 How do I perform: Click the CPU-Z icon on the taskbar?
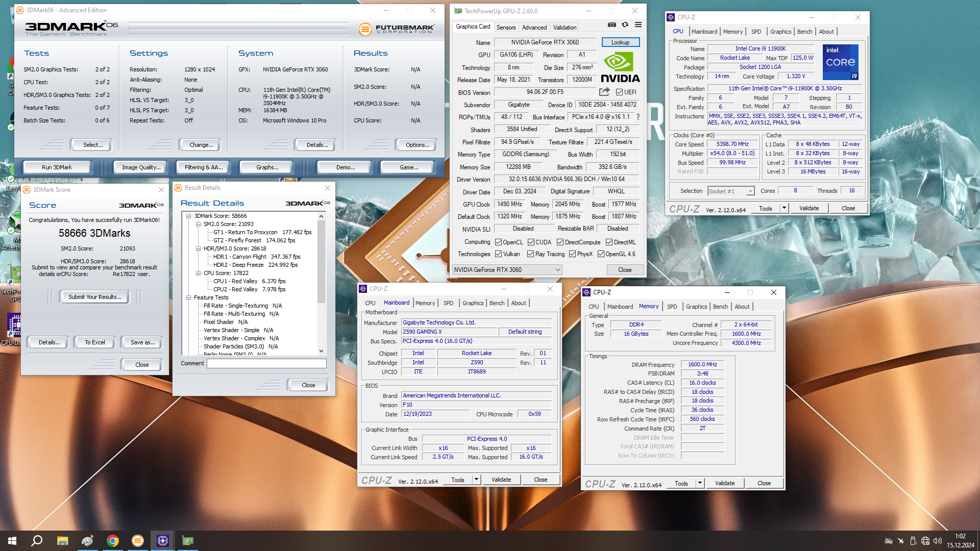pyautogui.click(x=162, y=541)
